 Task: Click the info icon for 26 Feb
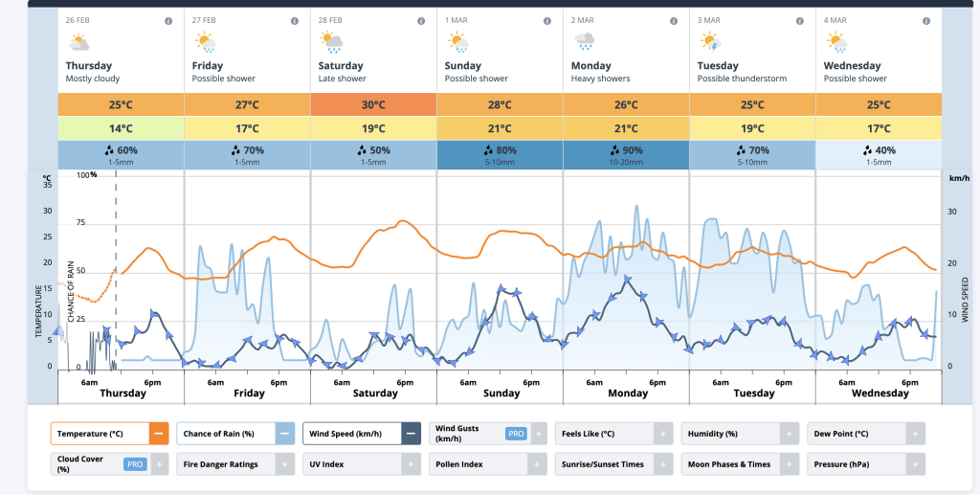point(168,20)
